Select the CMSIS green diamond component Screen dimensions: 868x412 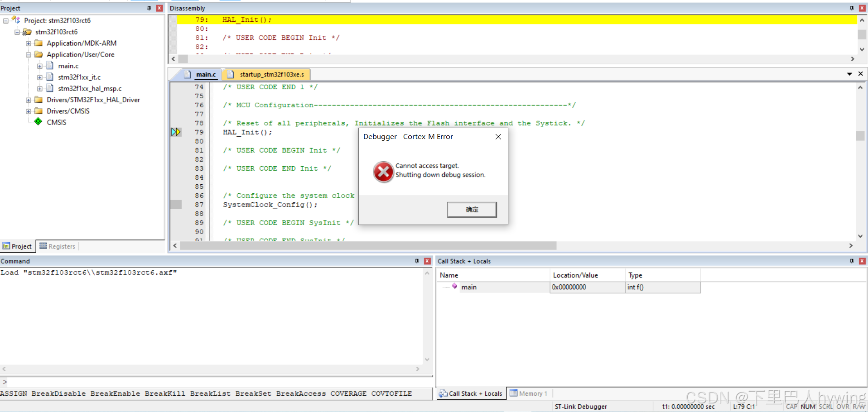(38, 122)
